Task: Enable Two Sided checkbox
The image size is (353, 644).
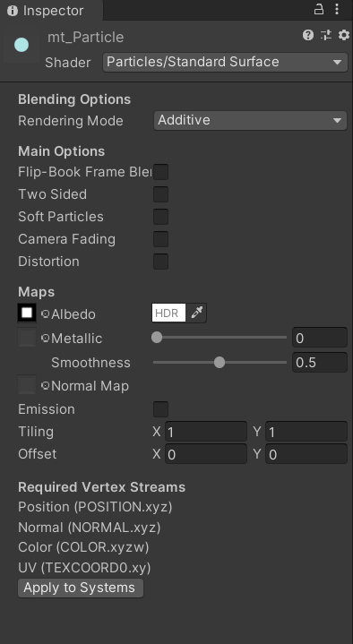Action: click(x=160, y=194)
